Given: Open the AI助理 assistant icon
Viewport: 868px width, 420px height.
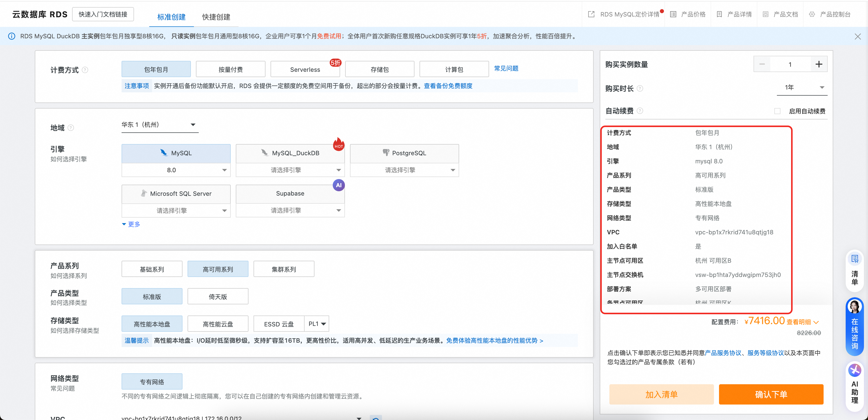Looking at the screenshot, I should (855, 371).
